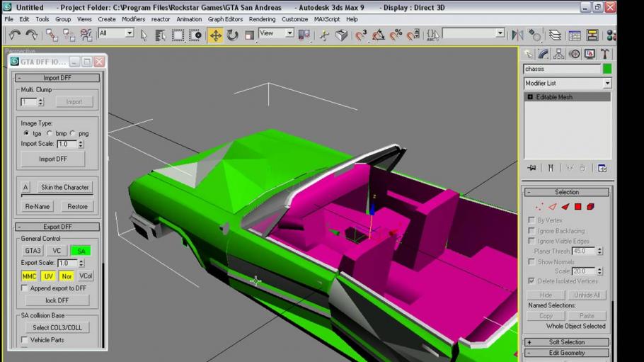The width and height of the screenshot is (644, 362).
Task: Open the selection filter All dropdown
Action: point(117,33)
